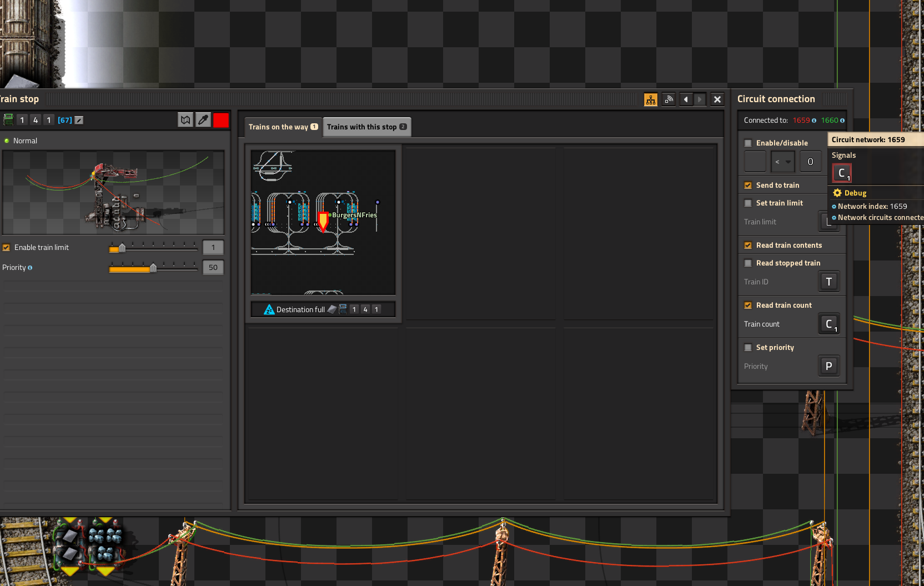
Task: Adjust the Priority slider
Action: pyautogui.click(x=153, y=268)
